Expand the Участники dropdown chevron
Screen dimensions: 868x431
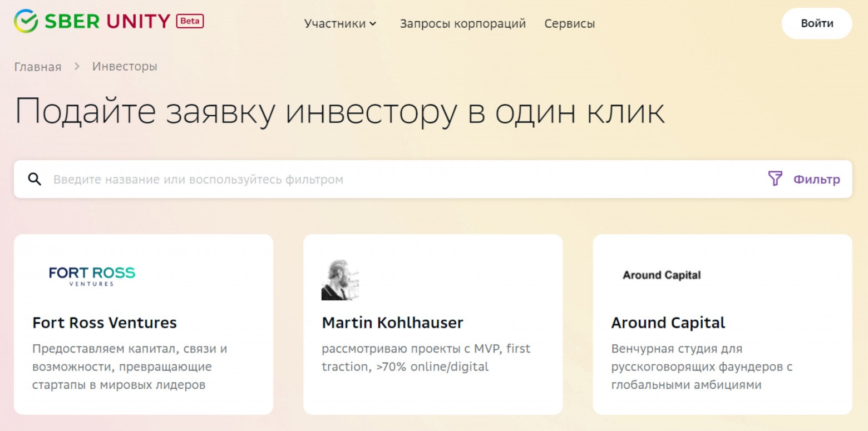click(x=373, y=24)
